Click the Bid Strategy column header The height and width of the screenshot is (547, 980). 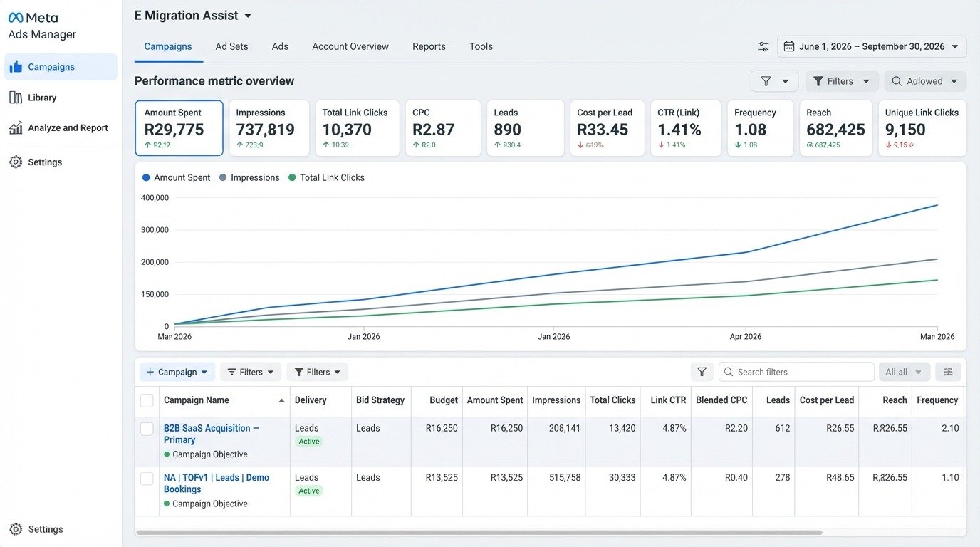point(380,400)
